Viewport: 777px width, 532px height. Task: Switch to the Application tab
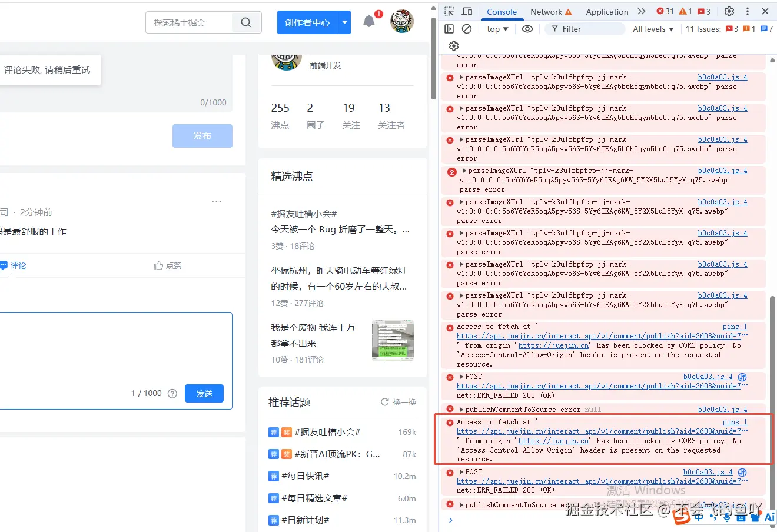tap(607, 12)
